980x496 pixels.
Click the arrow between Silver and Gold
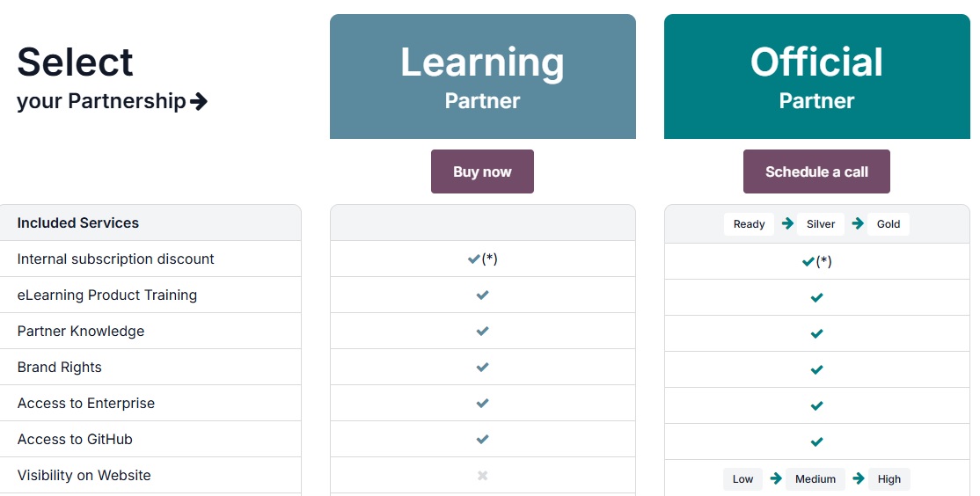pos(858,223)
